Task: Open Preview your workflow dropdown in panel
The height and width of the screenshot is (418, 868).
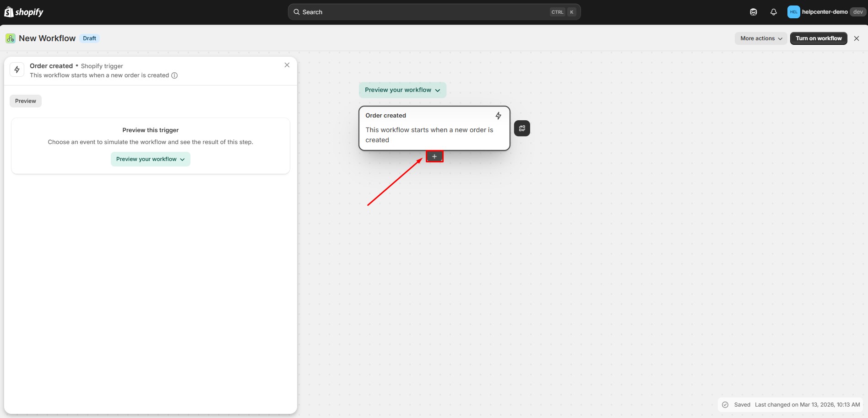Action: [150, 159]
